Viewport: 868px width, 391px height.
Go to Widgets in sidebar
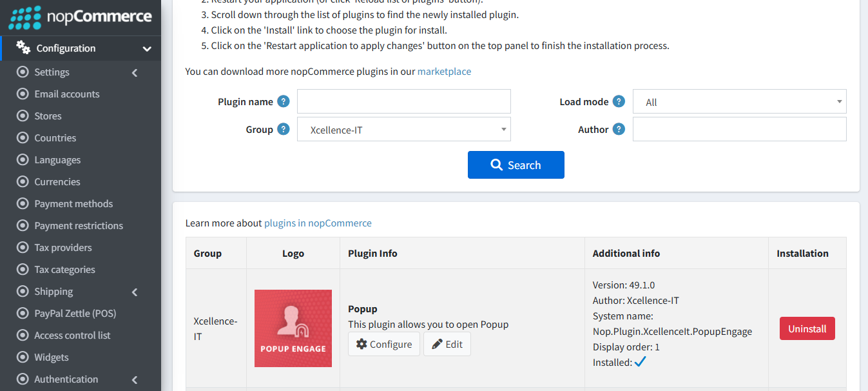click(x=52, y=357)
